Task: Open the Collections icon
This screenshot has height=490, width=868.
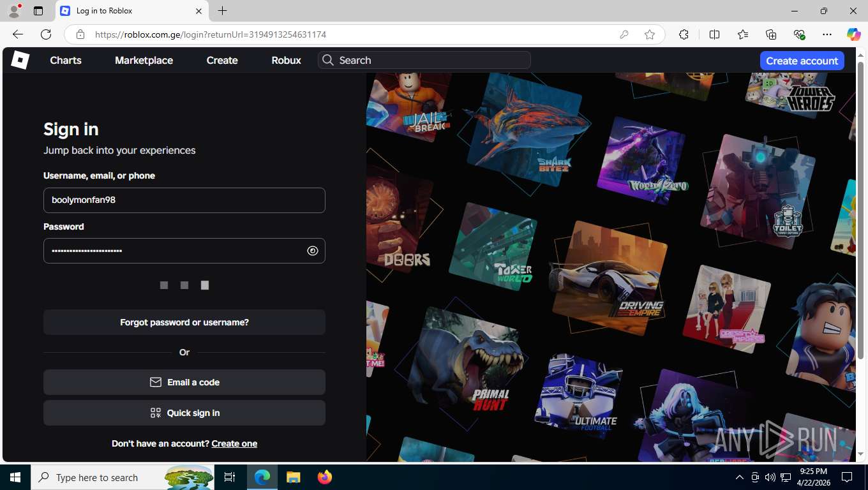Action: pos(771,34)
